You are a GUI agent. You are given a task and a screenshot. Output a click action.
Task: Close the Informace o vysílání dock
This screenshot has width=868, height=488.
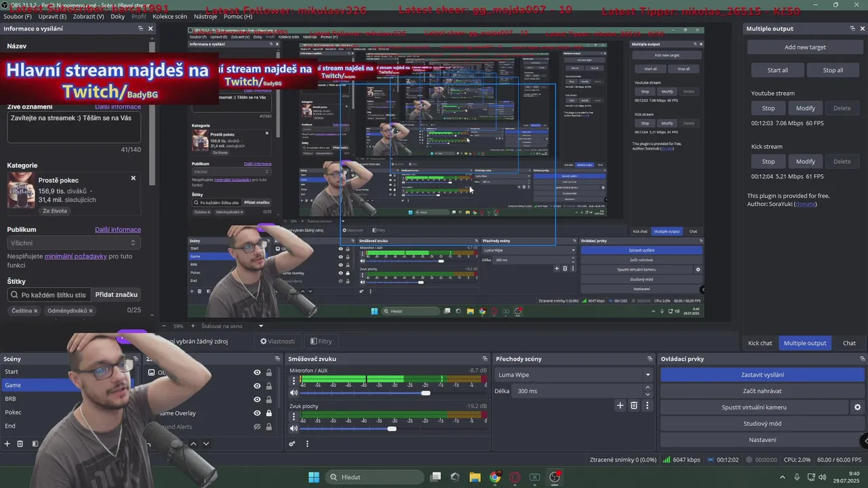click(151, 28)
